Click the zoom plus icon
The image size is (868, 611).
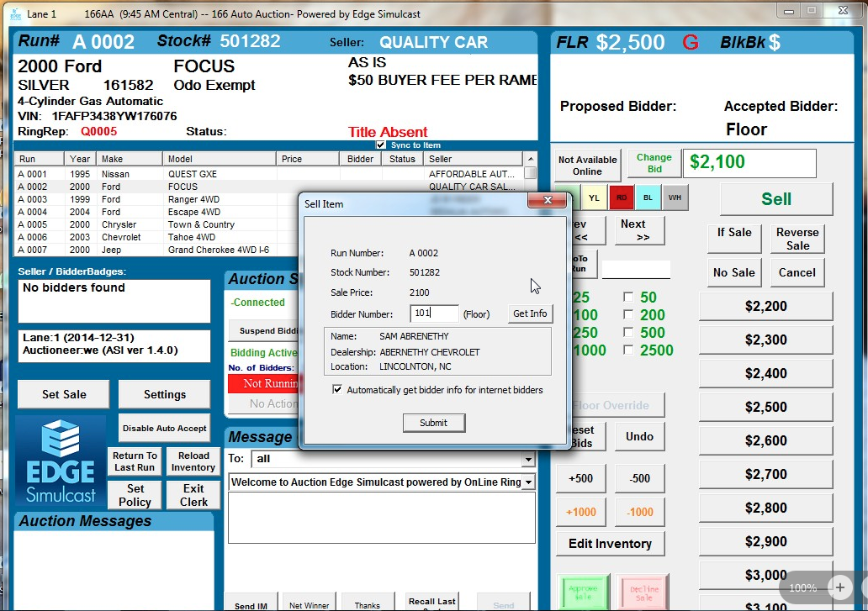[x=839, y=587]
